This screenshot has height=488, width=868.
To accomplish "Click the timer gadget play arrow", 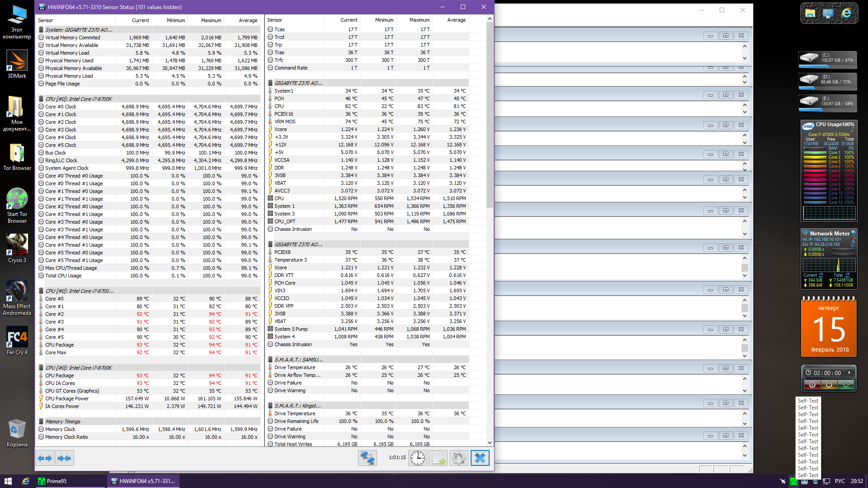I will pyautogui.click(x=849, y=373).
